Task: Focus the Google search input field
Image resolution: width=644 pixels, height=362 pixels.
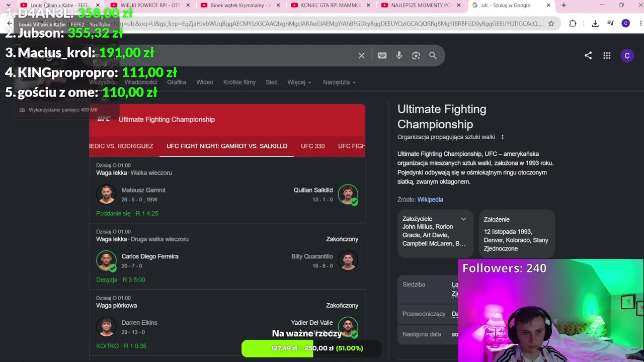Action: [221, 55]
